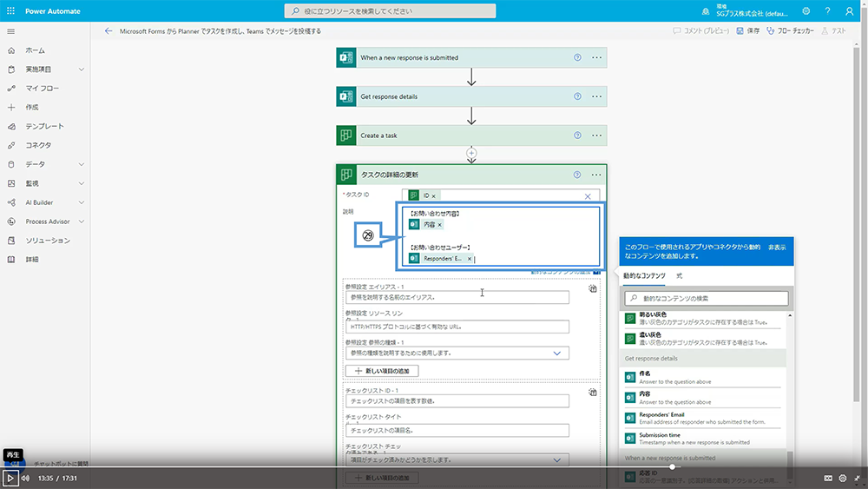Open コメント (プレビュー) pane

pyautogui.click(x=700, y=31)
